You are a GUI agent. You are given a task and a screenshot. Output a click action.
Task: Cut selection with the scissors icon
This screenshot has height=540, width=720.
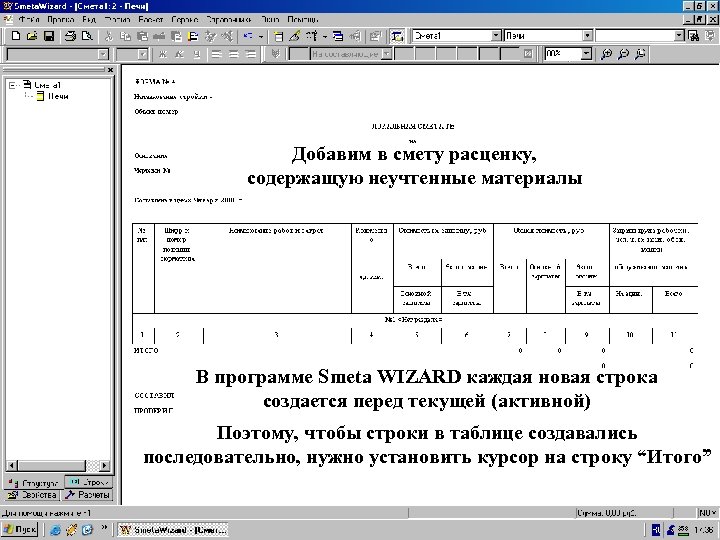pyautogui.click(x=109, y=36)
